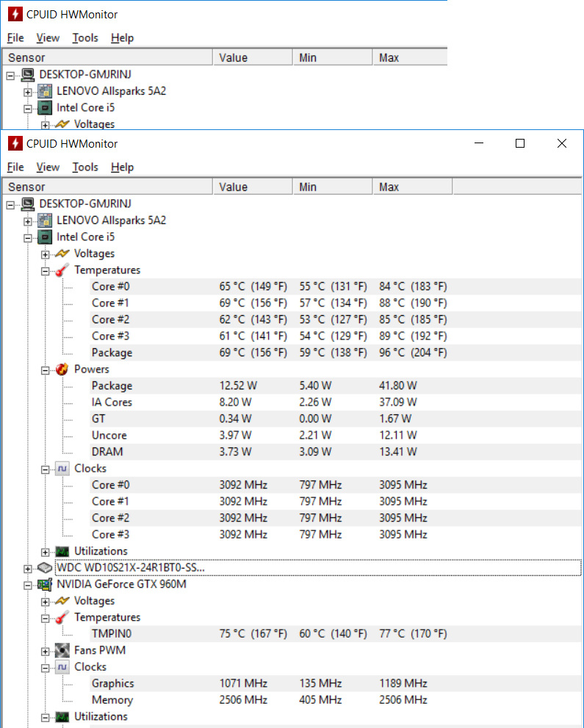Expand the WDC WD10S21X hard drive node

click(x=28, y=569)
